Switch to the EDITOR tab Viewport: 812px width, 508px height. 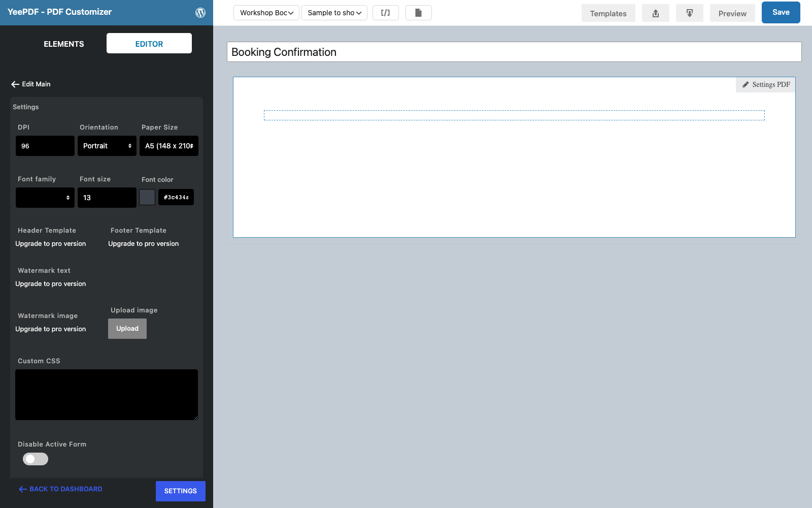(149, 44)
